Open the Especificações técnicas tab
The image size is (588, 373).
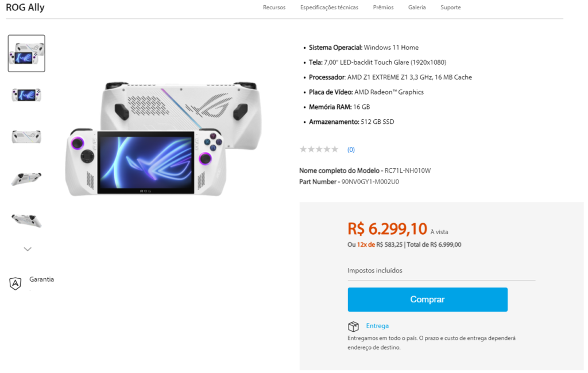click(329, 7)
